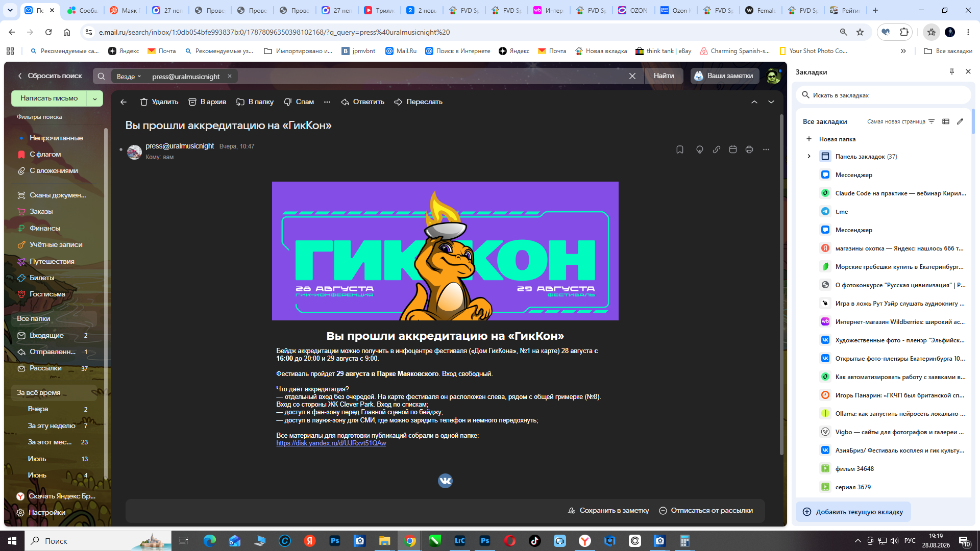Move the email В архив
Screen dimensions: 980x551
click(x=207, y=102)
